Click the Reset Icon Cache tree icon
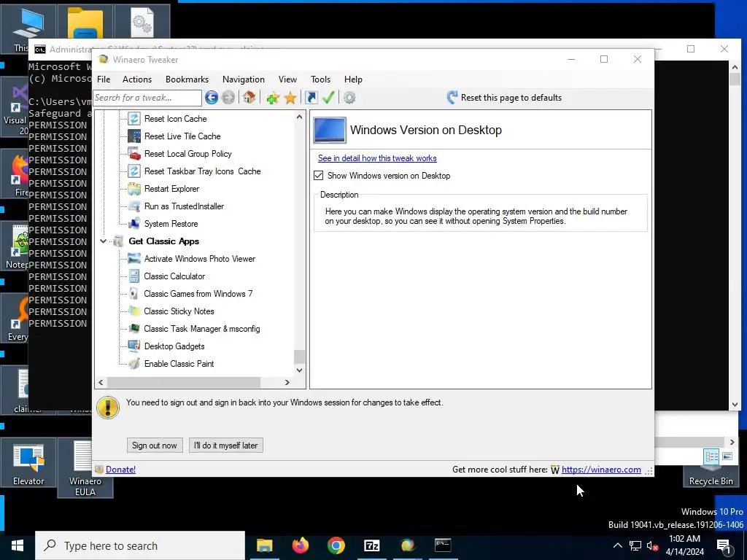This screenshot has height=560, width=747. point(134,119)
